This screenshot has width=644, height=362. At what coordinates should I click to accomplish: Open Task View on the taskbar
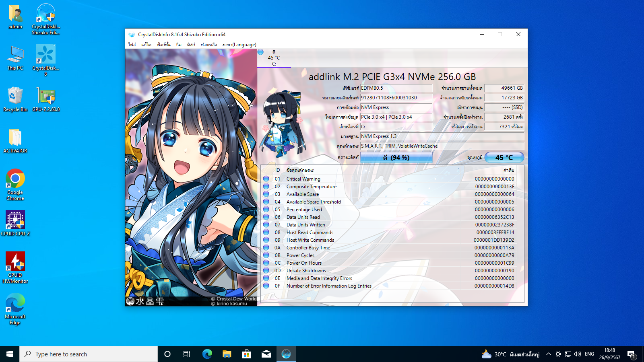(x=187, y=354)
